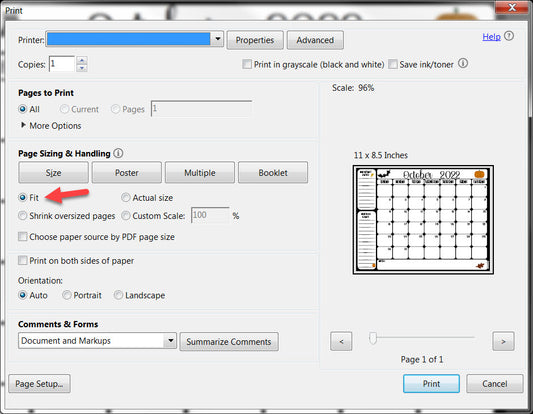The width and height of the screenshot is (533, 414).
Task: Click the calendar print preview thumbnail
Action: pyautogui.click(x=423, y=220)
